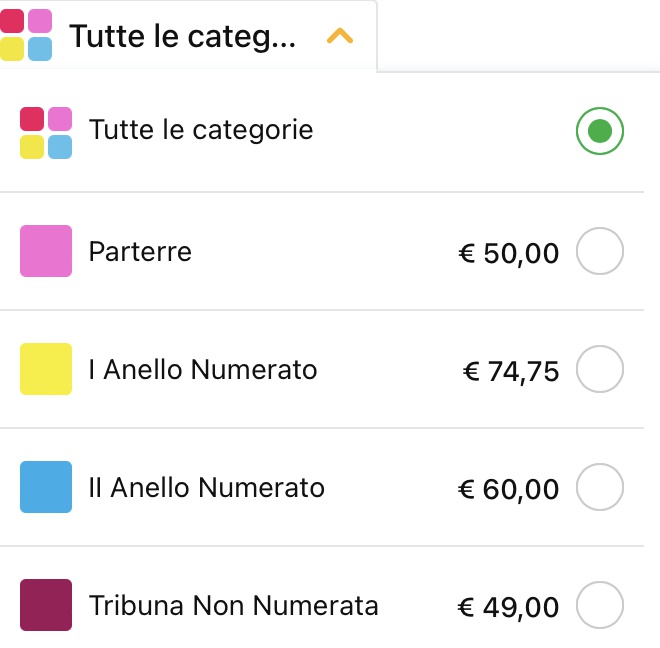This screenshot has width=660, height=648.
Task: Click the € 74,75 price
Action: (511, 372)
